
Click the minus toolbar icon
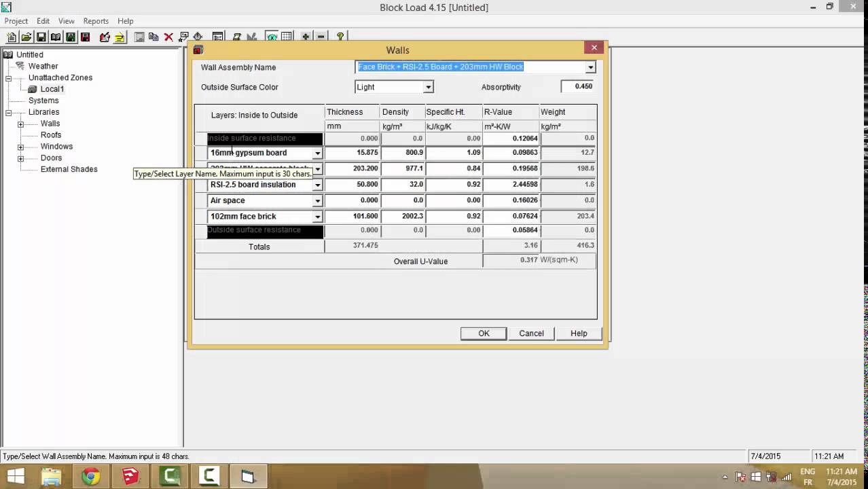pyautogui.click(x=321, y=37)
